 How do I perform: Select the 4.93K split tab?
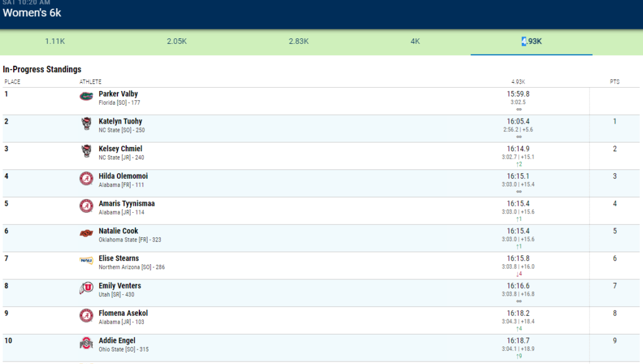point(531,41)
